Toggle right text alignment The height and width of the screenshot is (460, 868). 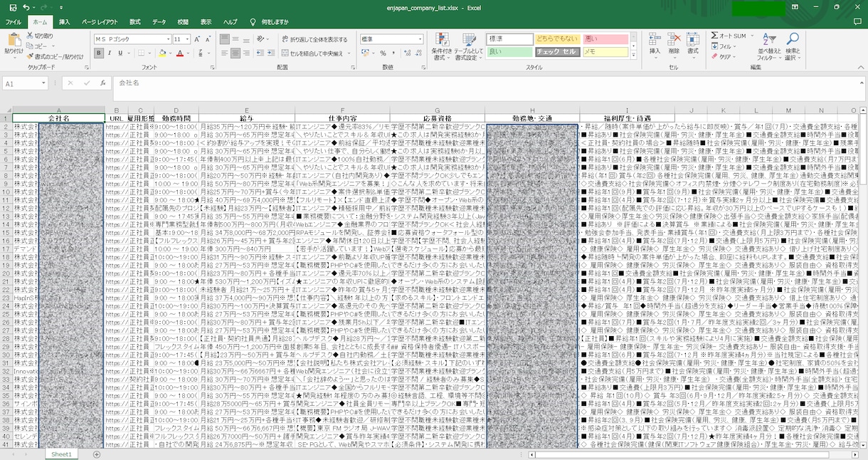[247, 53]
